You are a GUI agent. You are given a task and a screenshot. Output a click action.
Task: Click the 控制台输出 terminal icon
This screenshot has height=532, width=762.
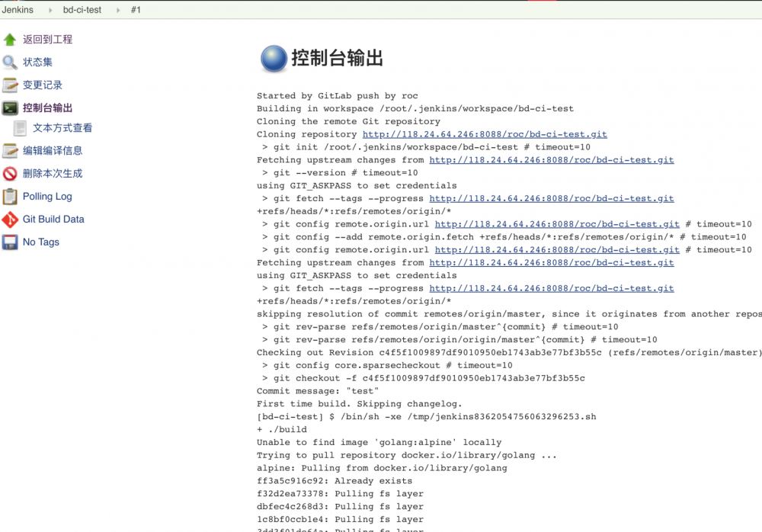click(x=10, y=107)
